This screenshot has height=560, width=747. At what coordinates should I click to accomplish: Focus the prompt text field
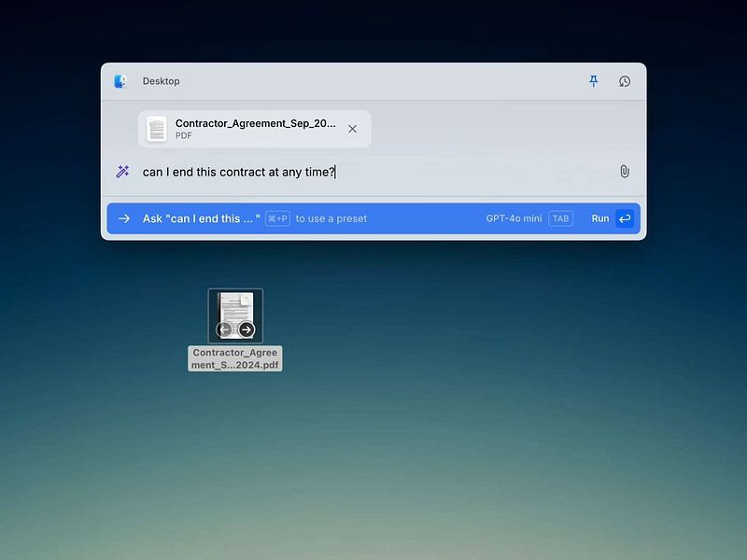point(372,172)
